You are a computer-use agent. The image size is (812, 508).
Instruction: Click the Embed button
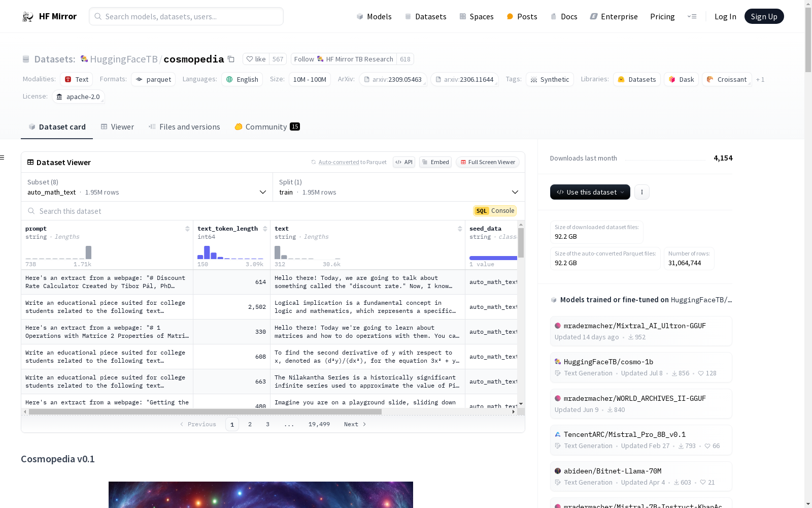[x=435, y=162]
